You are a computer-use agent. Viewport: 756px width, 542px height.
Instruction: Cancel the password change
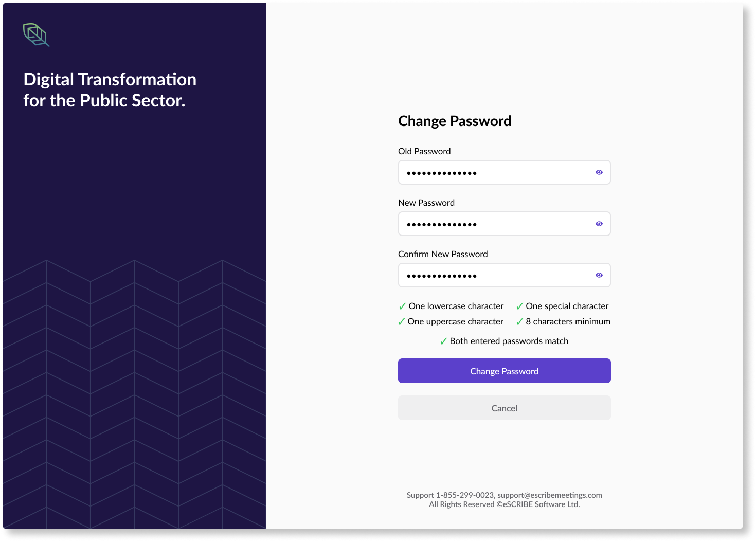pyautogui.click(x=505, y=408)
